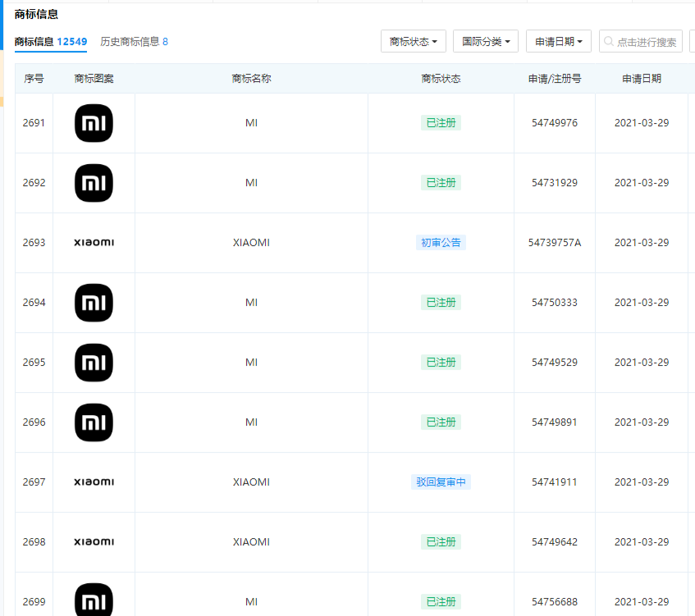Click the 商标名称 column header
The width and height of the screenshot is (695, 616).
tap(251, 79)
